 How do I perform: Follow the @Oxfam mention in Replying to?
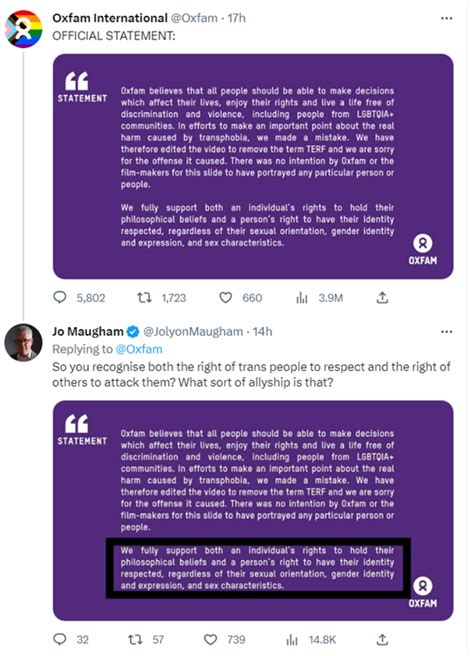coord(139,349)
